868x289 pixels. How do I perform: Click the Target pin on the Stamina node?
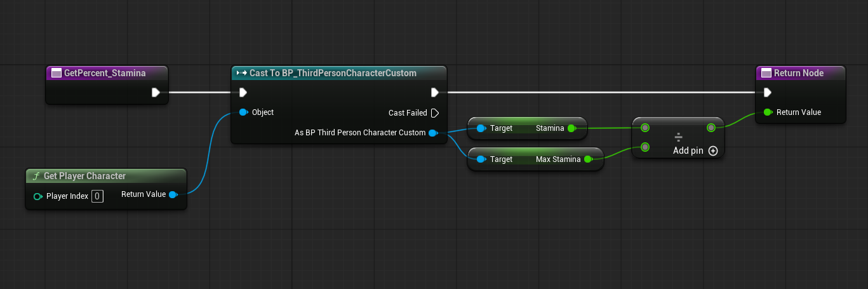(x=481, y=128)
